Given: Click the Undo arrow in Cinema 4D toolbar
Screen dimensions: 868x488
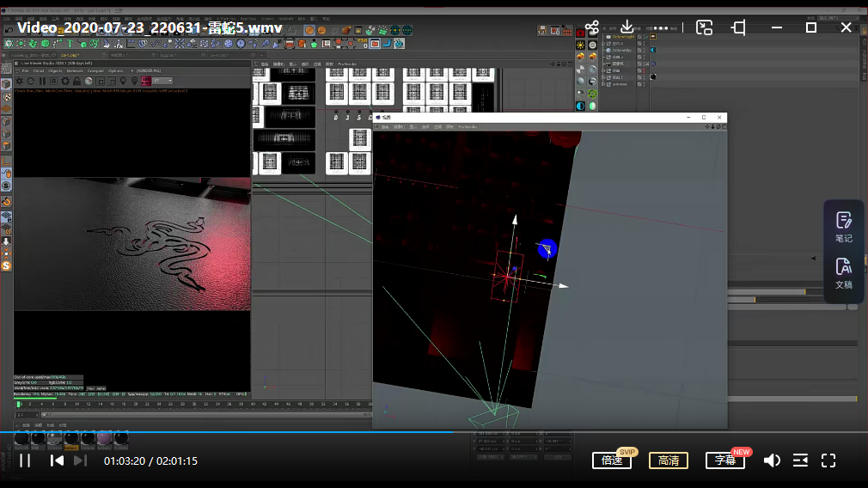Looking at the screenshot, I should point(9,30).
